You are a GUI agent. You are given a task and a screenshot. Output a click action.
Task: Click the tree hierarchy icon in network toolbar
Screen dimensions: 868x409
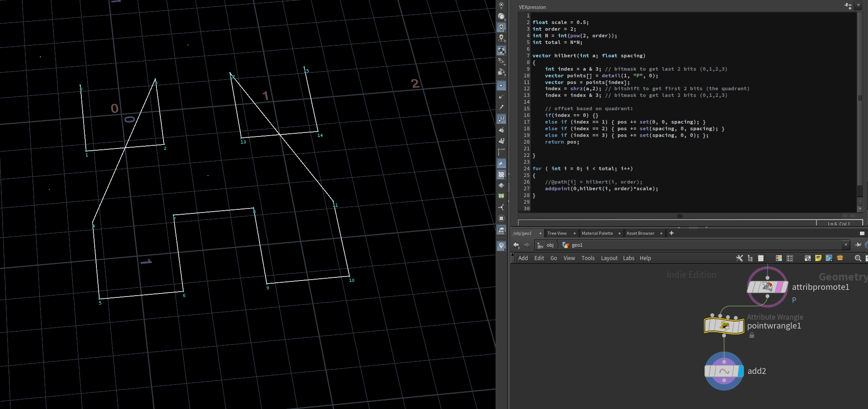click(x=750, y=258)
